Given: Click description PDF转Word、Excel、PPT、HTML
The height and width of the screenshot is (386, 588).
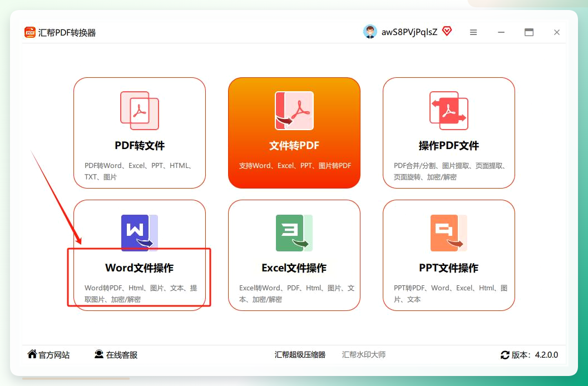Looking at the screenshot, I should tap(140, 171).
